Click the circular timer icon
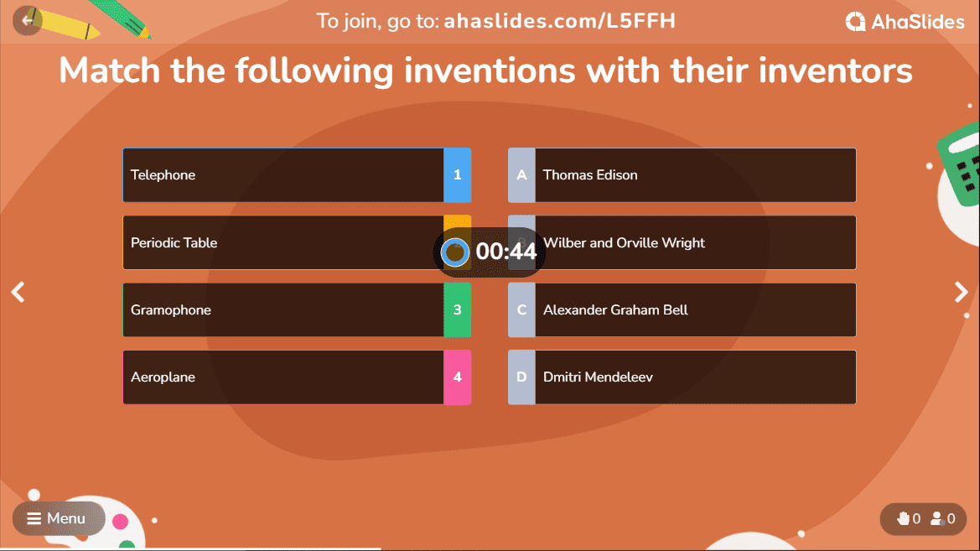 pos(454,252)
